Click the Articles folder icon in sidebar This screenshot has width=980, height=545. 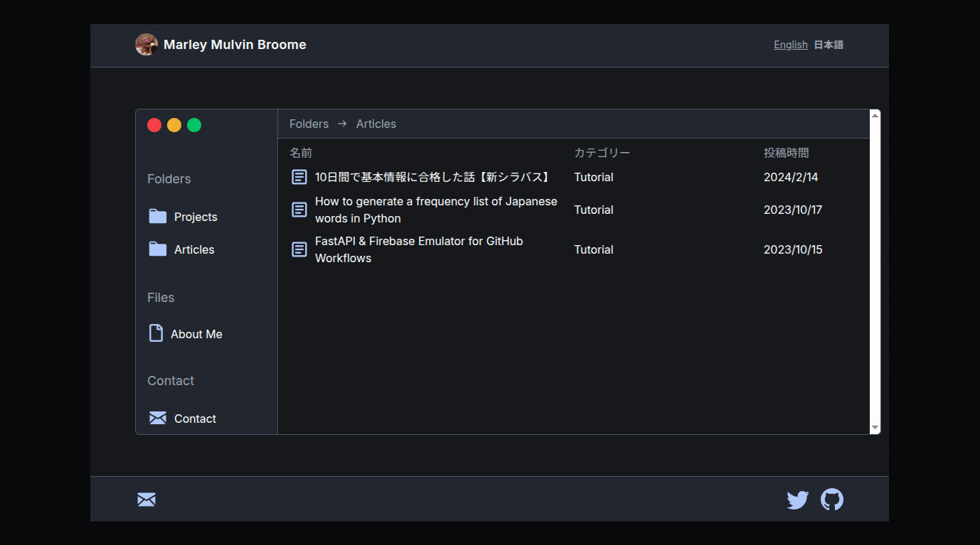(157, 249)
